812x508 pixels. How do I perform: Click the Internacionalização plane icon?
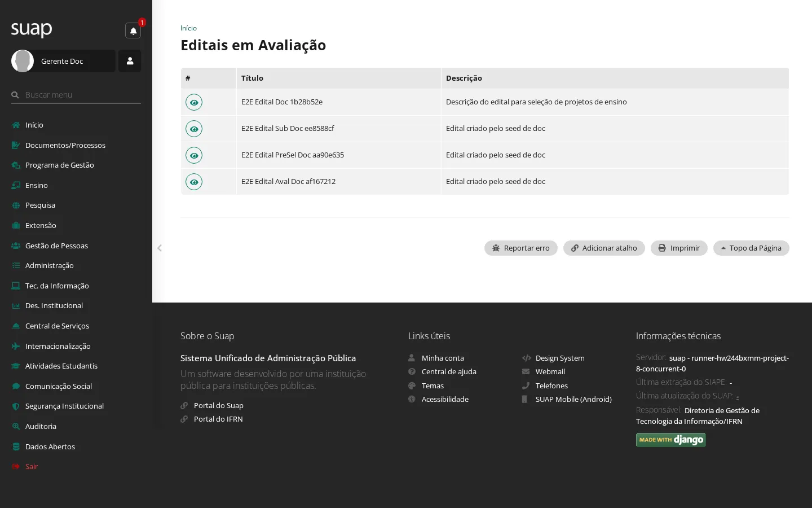click(x=16, y=346)
